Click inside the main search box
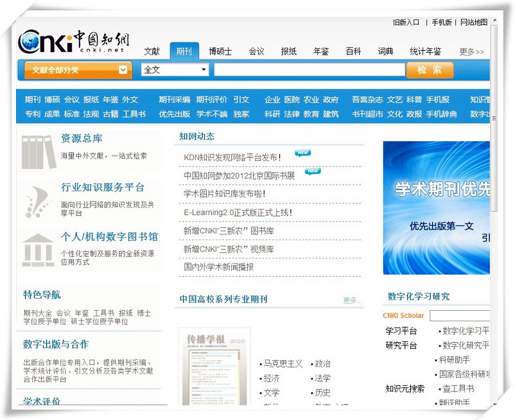The width and height of the screenshot is (515, 420). (x=310, y=69)
